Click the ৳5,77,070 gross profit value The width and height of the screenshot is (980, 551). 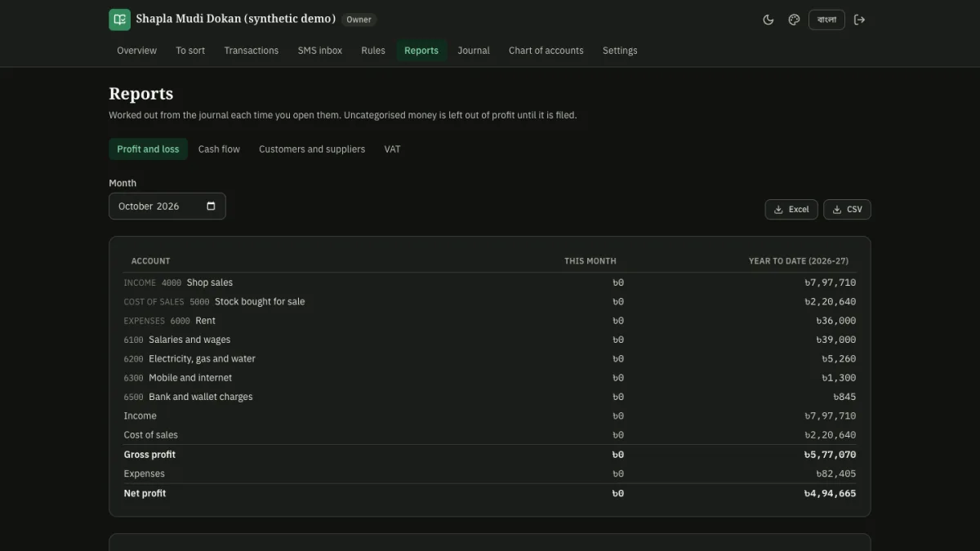click(830, 455)
